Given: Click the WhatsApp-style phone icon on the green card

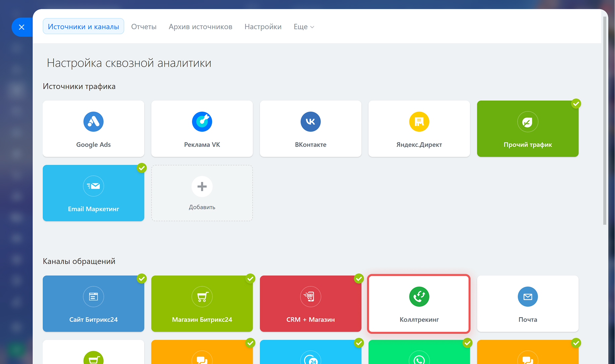Looking at the screenshot, I should (x=419, y=358).
